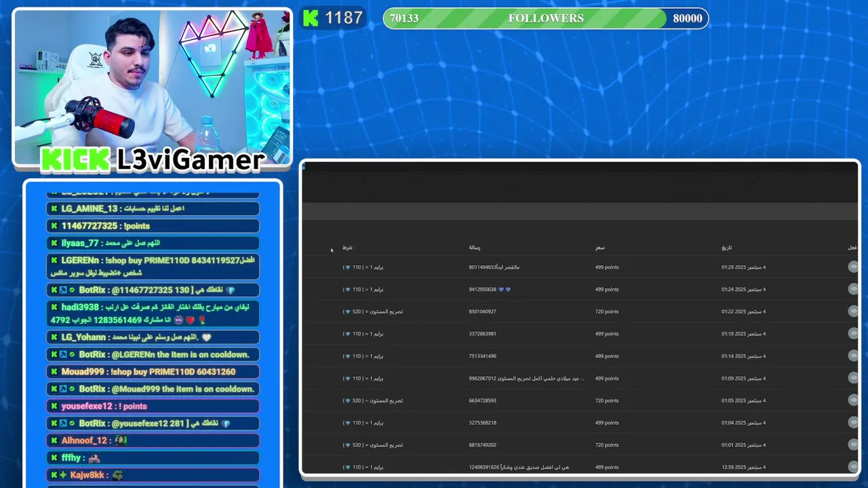This screenshot has height=488, width=868.
Task: Click Kick badge beside Mouad999 in chat
Action: point(54,371)
